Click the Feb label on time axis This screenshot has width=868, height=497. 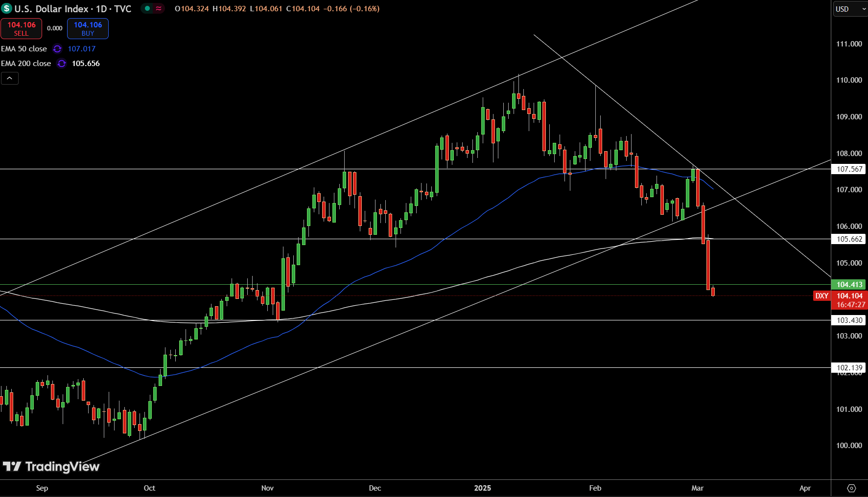(595, 488)
